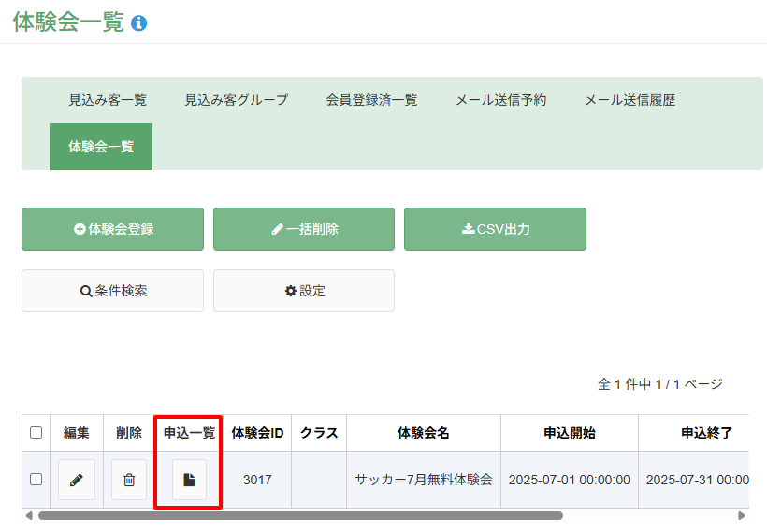Open the 設定 button
Image resolution: width=767 pixels, height=532 pixels.
[x=304, y=291]
